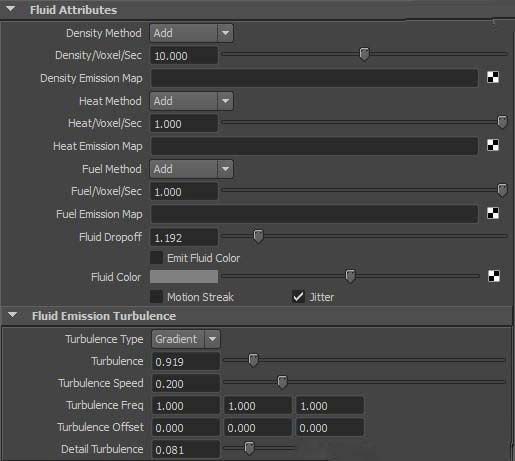515x461 pixels.
Task: Open Density Emission Map texture picker
Action: (493, 77)
